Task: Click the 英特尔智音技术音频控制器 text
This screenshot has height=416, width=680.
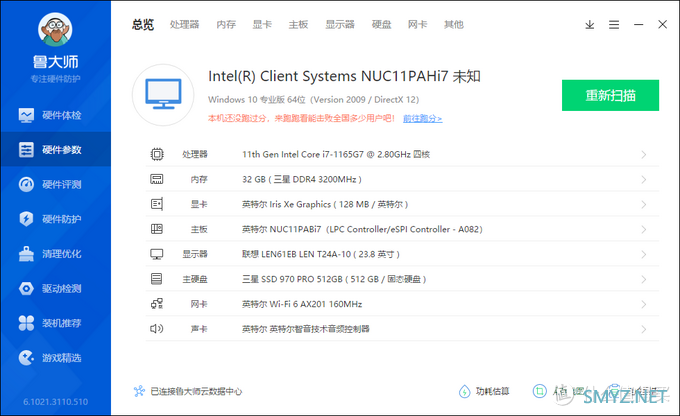Action: pyautogui.click(x=306, y=329)
